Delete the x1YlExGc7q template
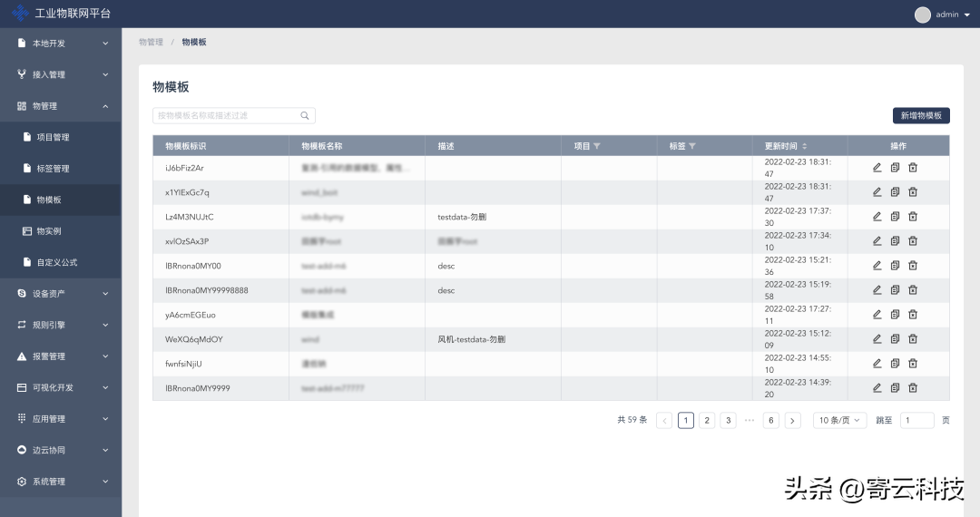This screenshot has height=517, width=980. coord(913,191)
